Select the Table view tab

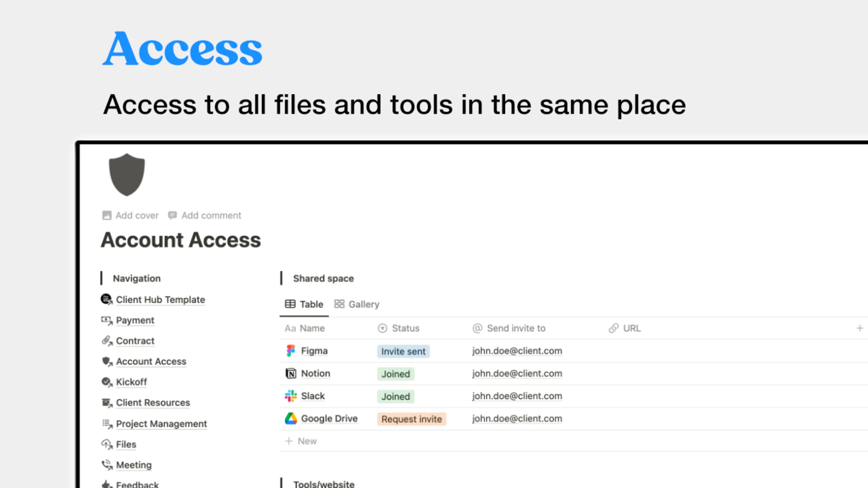pyautogui.click(x=304, y=304)
